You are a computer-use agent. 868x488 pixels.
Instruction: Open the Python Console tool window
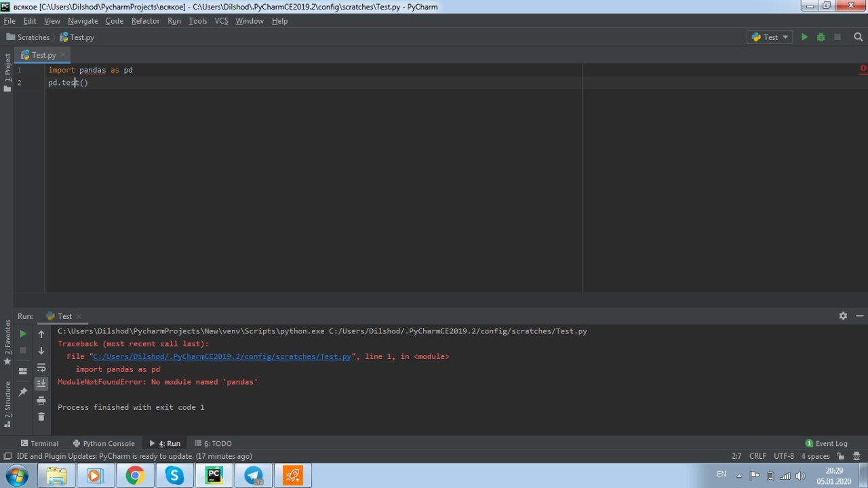click(x=103, y=443)
